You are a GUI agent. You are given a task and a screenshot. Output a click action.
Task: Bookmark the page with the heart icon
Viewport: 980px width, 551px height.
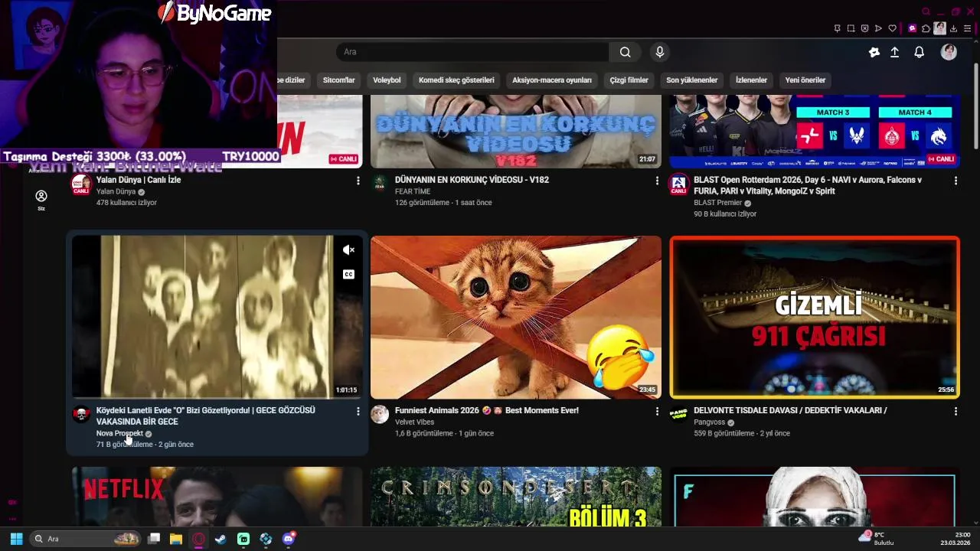point(892,28)
